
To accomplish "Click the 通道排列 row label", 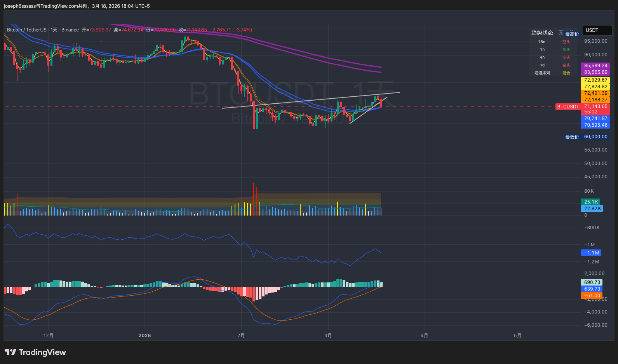I will pyautogui.click(x=542, y=73).
